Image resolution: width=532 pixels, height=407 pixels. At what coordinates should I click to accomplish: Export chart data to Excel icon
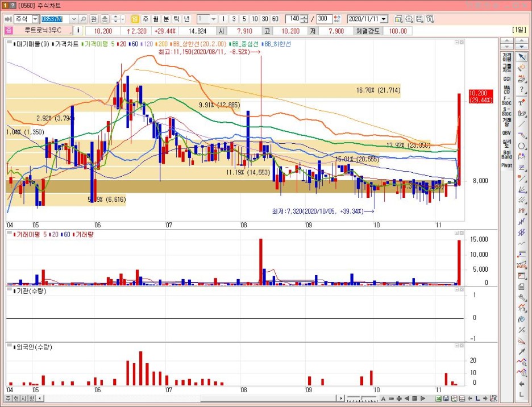pyautogui.click(x=438, y=398)
